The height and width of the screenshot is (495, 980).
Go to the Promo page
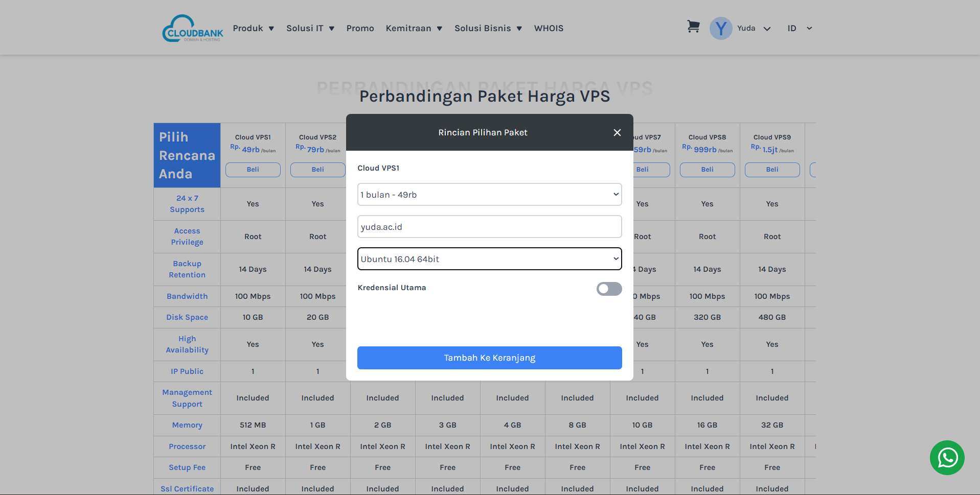pyautogui.click(x=360, y=29)
